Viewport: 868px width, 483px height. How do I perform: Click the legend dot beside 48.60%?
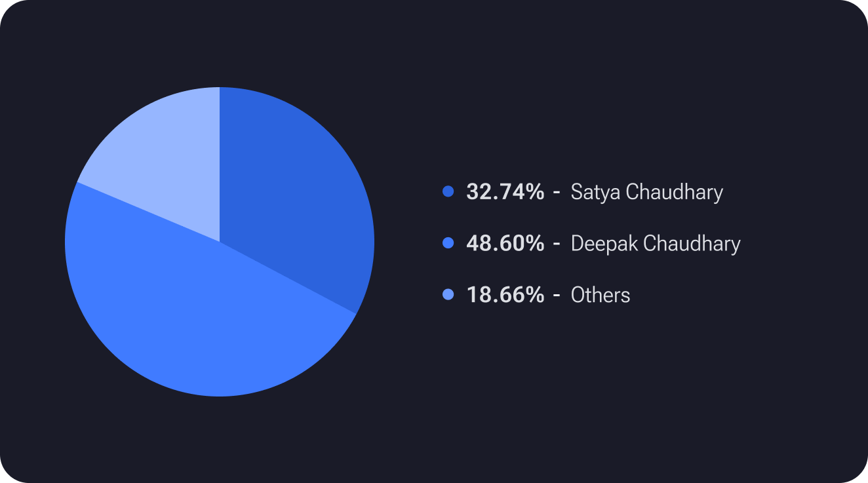pyautogui.click(x=448, y=243)
